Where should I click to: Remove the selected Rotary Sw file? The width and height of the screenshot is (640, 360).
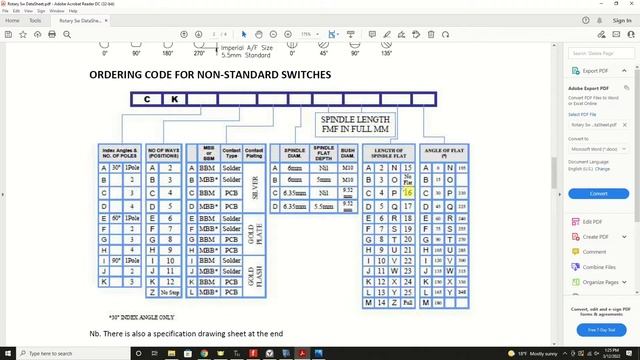tap(624, 125)
